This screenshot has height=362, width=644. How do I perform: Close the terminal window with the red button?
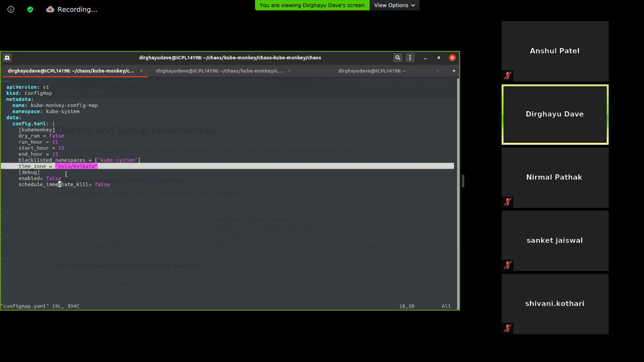(452, 58)
